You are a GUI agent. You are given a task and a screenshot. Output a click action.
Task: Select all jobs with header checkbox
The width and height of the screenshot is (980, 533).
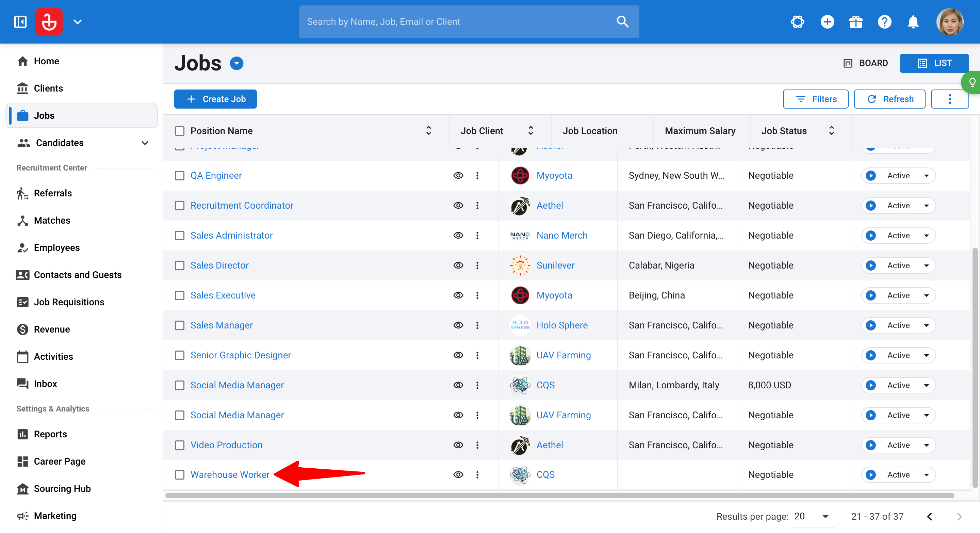pos(180,131)
